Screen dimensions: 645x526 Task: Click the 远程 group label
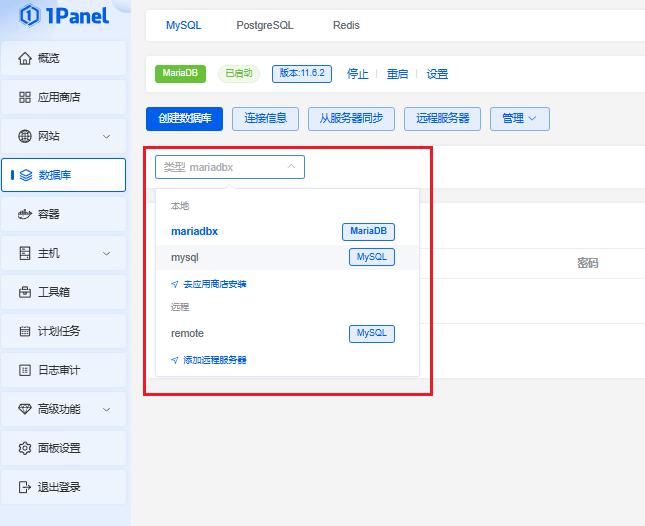(180, 307)
